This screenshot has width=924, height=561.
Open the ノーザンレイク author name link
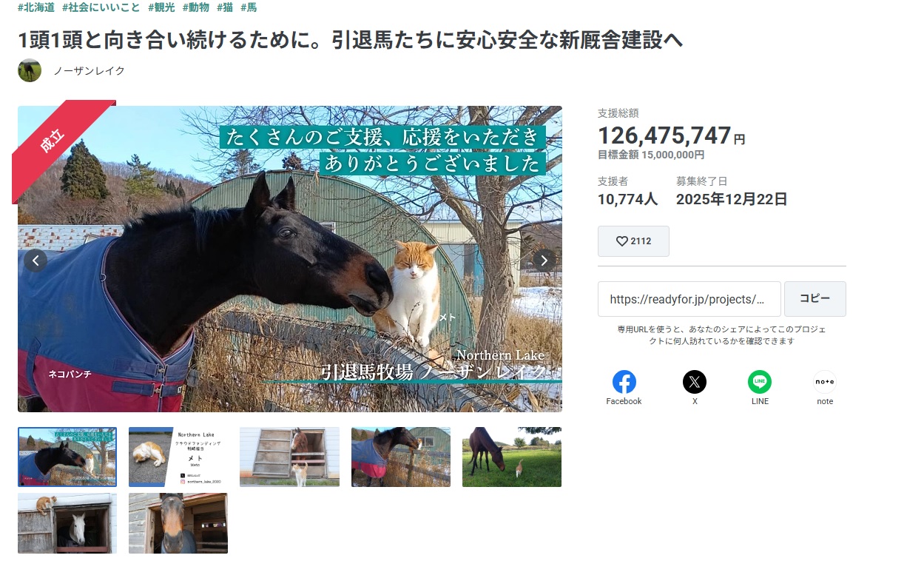pyautogui.click(x=89, y=71)
